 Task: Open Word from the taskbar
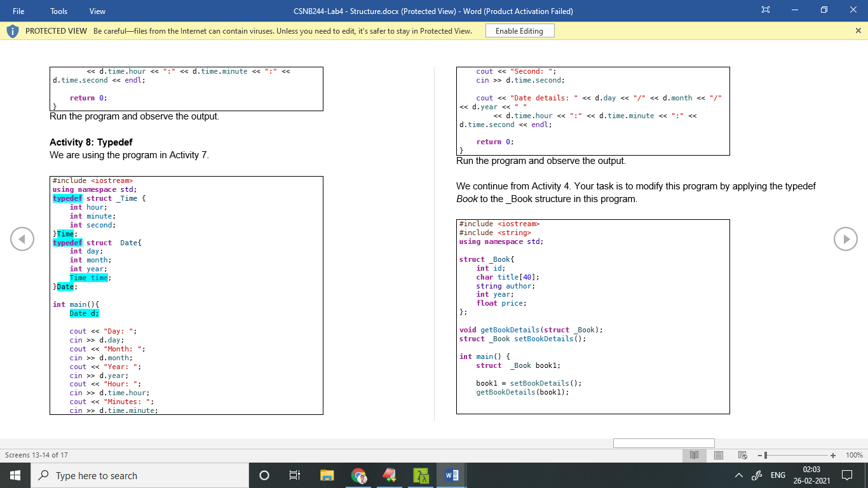point(451,475)
